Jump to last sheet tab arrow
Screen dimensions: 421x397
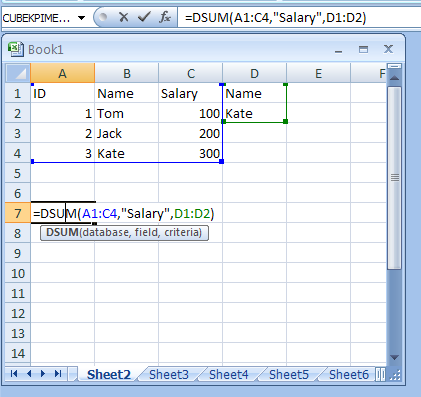click(58, 374)
